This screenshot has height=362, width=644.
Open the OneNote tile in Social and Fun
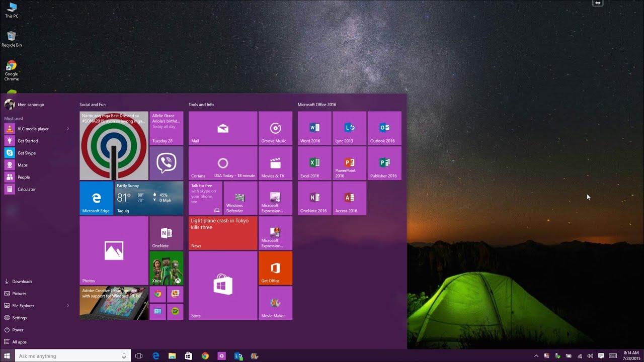click(166, 233)
